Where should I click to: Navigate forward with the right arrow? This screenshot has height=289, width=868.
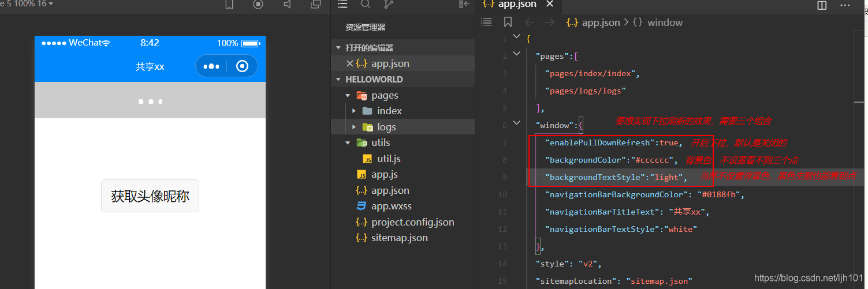point(550,22)
